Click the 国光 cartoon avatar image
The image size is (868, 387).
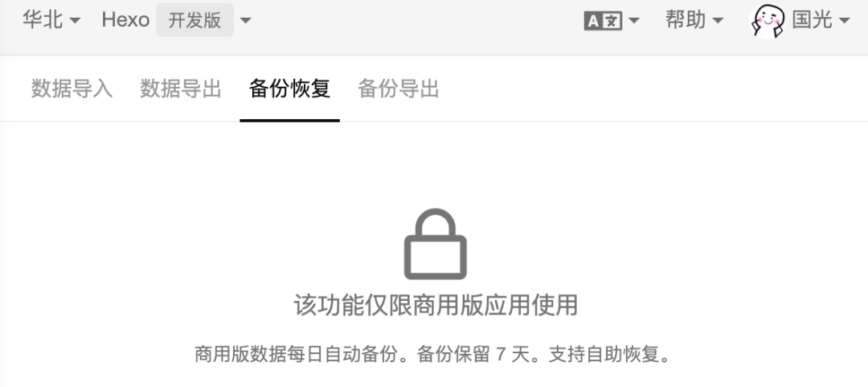[768, 20]
